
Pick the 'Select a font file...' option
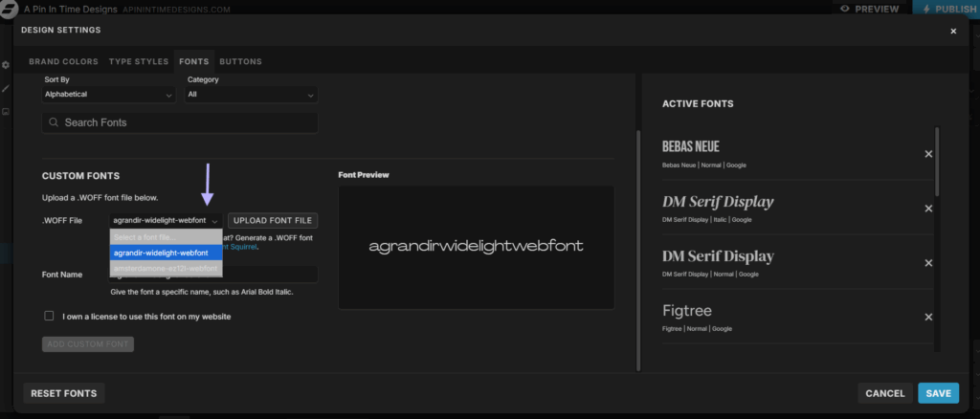tap(167, 237)
